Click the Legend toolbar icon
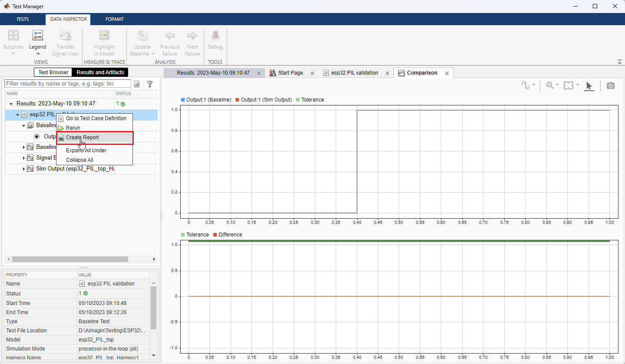 (37, 36)
